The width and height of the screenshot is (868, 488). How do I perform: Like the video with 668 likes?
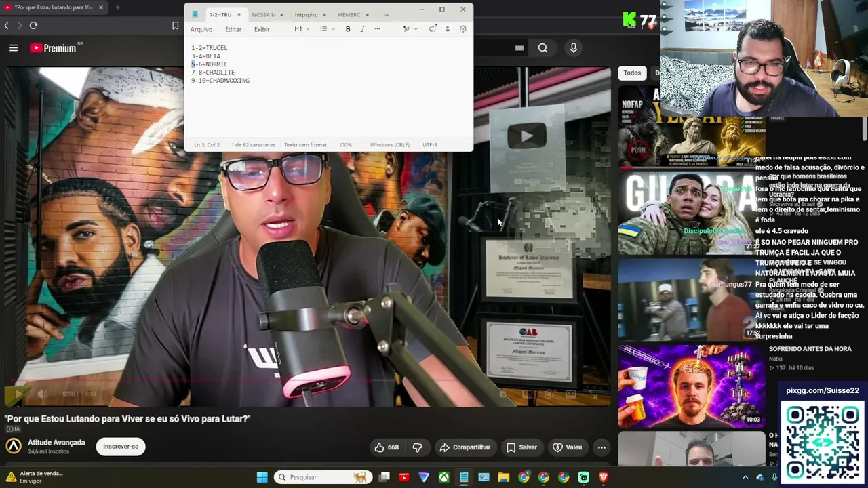pos(387,447)
